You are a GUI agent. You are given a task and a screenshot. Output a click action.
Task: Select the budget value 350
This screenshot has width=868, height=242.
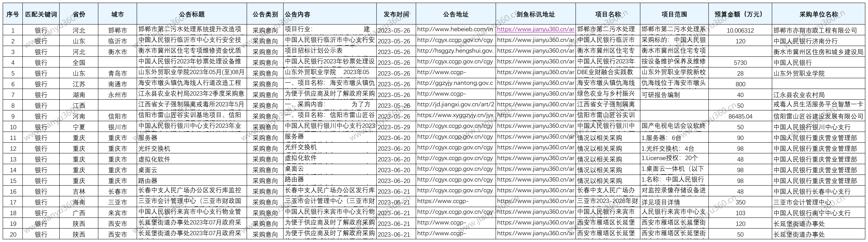tap(740, 202)
